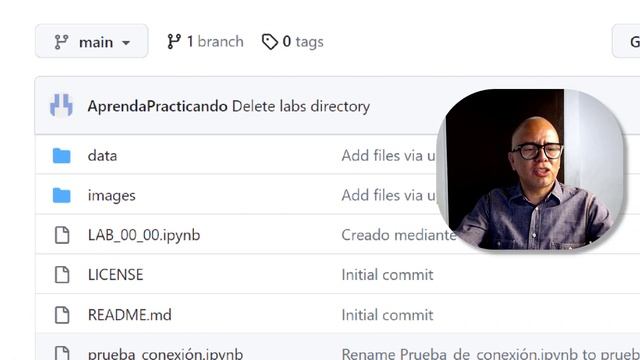
Task: Click the file icon beside LICENSE
Action: coord(62,275)
